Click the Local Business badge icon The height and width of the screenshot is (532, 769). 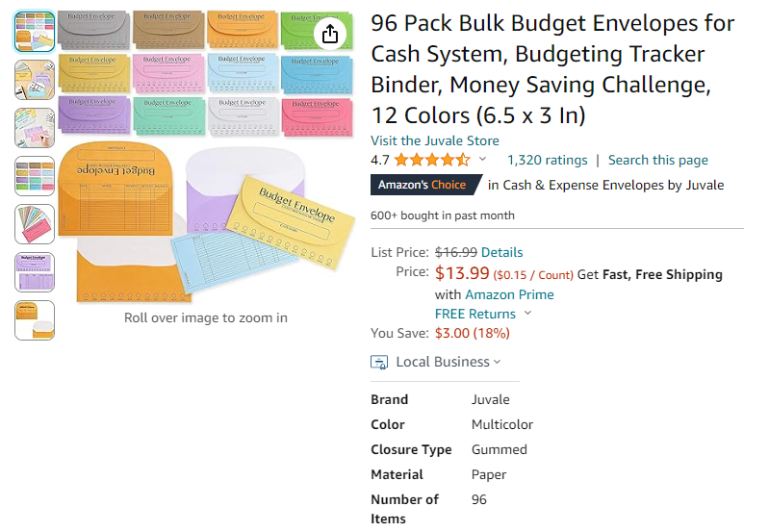[x=380, y=362]
